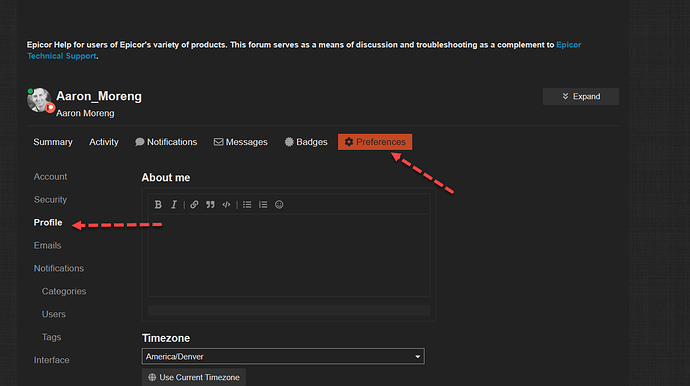Click the Aaron_Moreng username heading
This screenshot has width=690, height=386.
click(x=99, y=96)
